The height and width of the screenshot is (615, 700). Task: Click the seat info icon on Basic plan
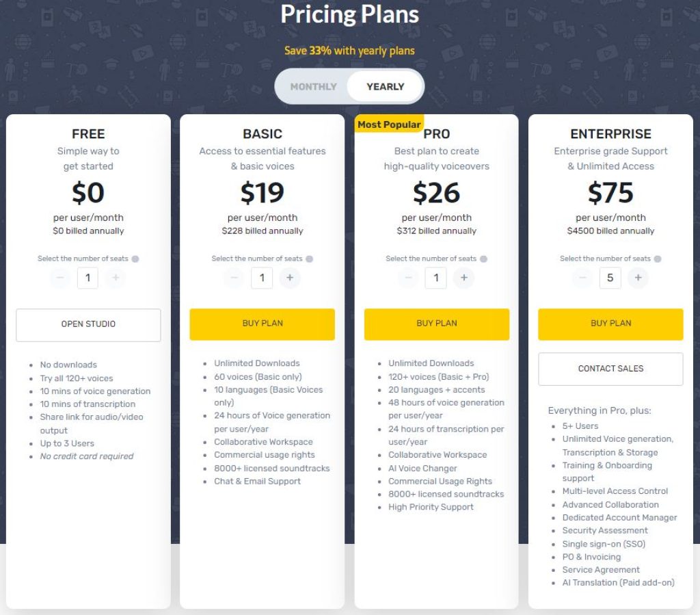tap(310, 259)
